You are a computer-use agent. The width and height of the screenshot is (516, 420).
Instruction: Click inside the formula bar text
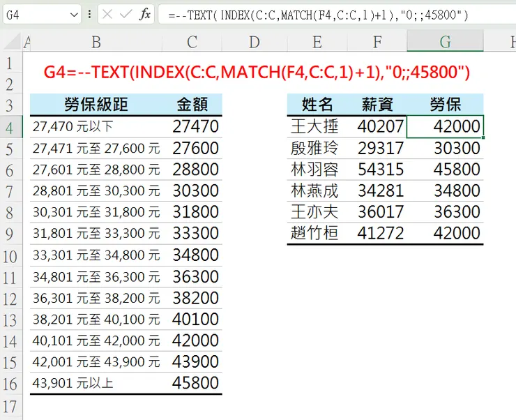coord(317,15)
